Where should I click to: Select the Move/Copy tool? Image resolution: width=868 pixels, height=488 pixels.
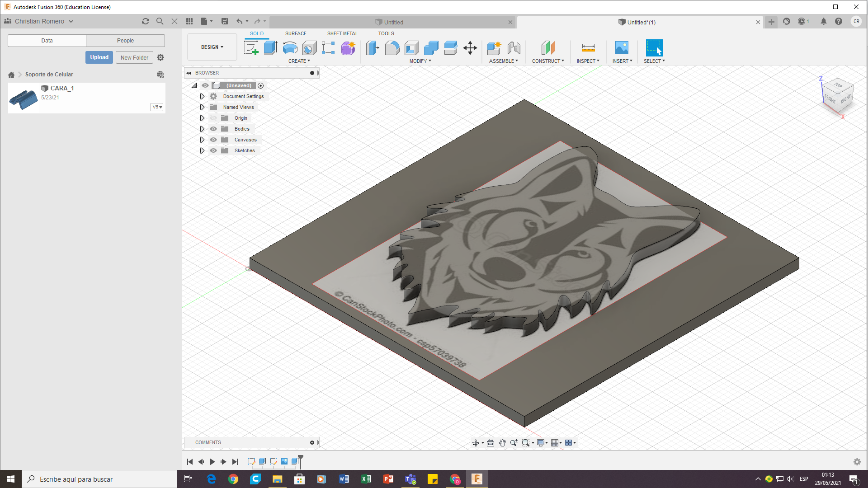[470, 47]
